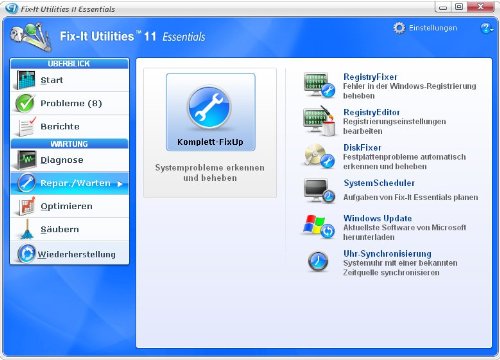This screenshot has width=500, height=360.
Task: Open the Wiederherstellung section
Action: pyautogui.click(x=70, y=254)
